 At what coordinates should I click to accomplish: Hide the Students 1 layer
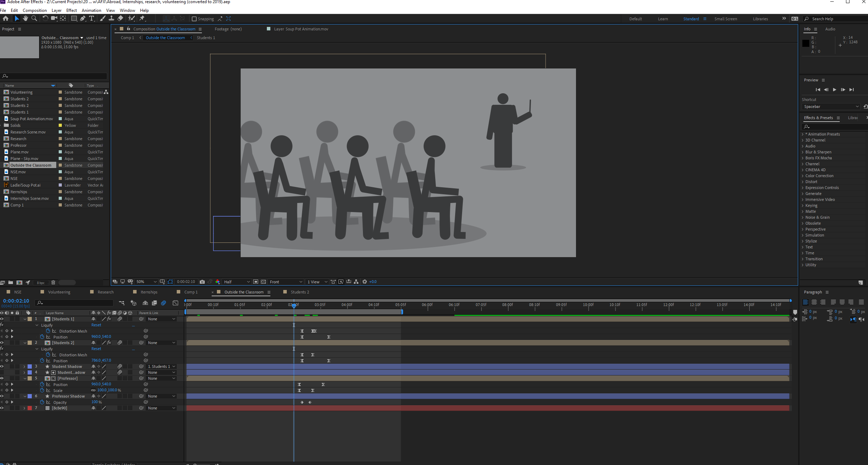[2, 319]
